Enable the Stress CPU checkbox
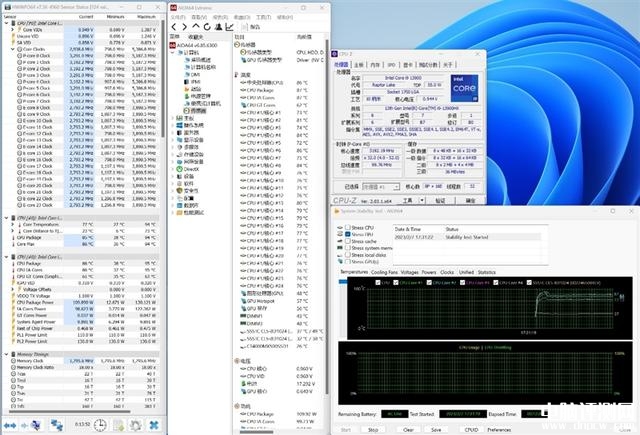 348,227
